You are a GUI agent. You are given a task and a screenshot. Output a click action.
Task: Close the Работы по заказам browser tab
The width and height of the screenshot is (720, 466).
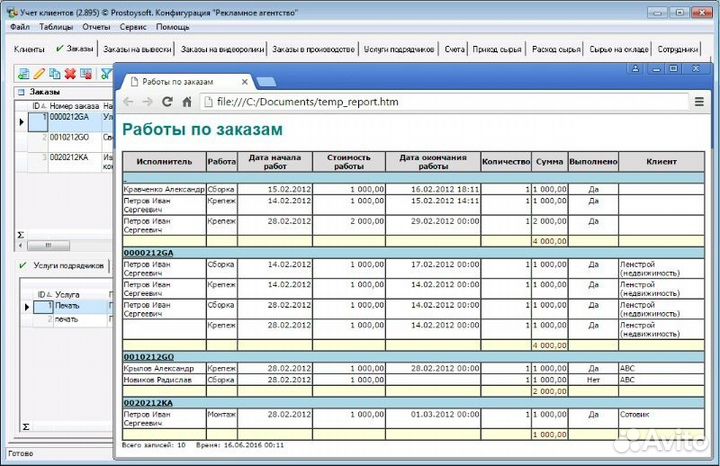click(x=245, y=82)
